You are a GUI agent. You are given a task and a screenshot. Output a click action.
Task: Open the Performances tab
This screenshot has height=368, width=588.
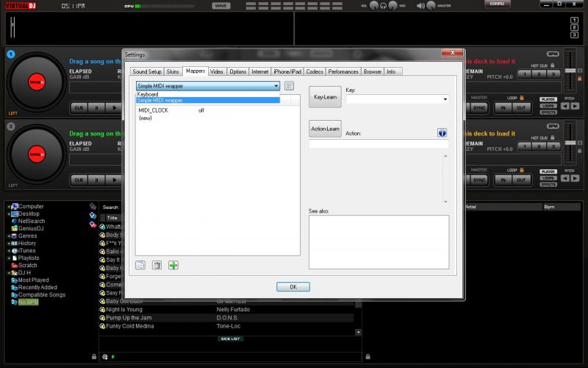point(343,71)
